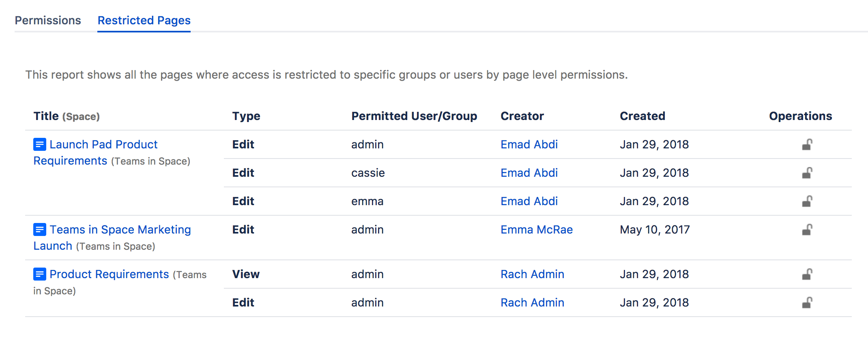Open the Product Requirements page link
The height and width of the screenshot is (343, 868).
pyautogui.click(x=109, y=274)
